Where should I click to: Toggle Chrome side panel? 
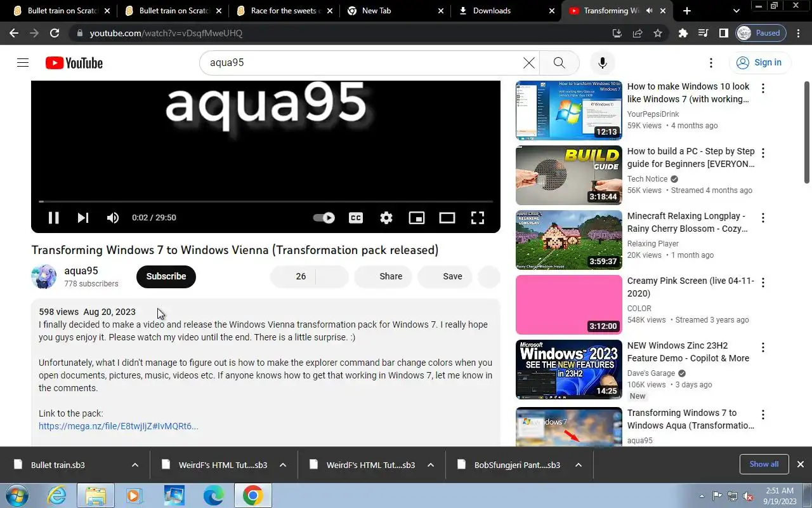coord(723,33)
